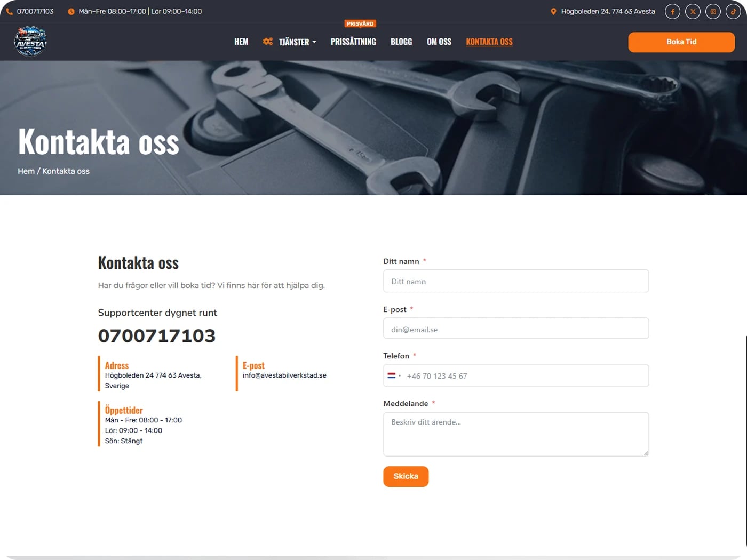Click the clock icon beside opening hours
This screenshot has height=560, width=747.
71,11
